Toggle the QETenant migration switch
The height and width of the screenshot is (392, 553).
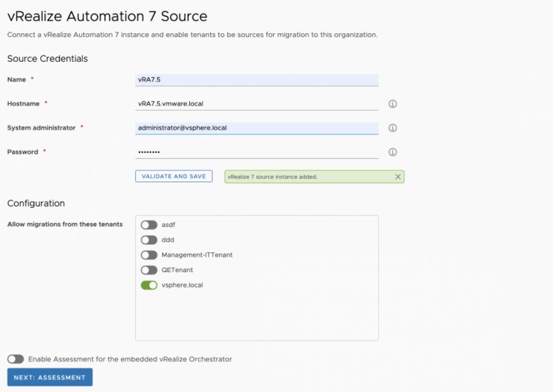pos(149,270)
